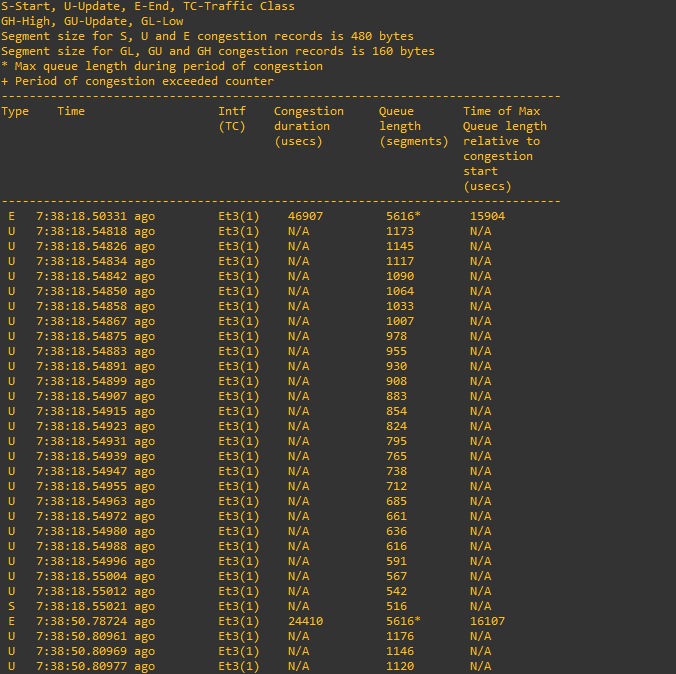Click the queue length value 765
Image resolution: width=676 pixels, height=674 pixels.
(396, 456)
